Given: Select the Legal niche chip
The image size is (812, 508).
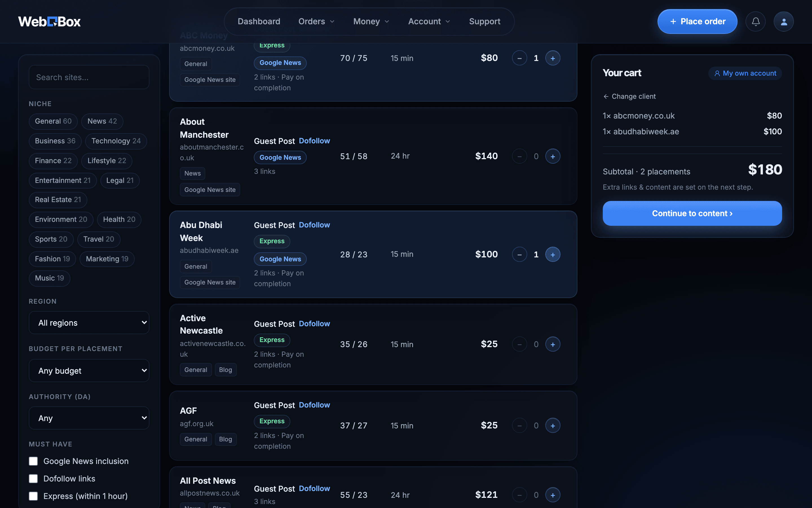Looking at the screenshot, I should point(120,180).
